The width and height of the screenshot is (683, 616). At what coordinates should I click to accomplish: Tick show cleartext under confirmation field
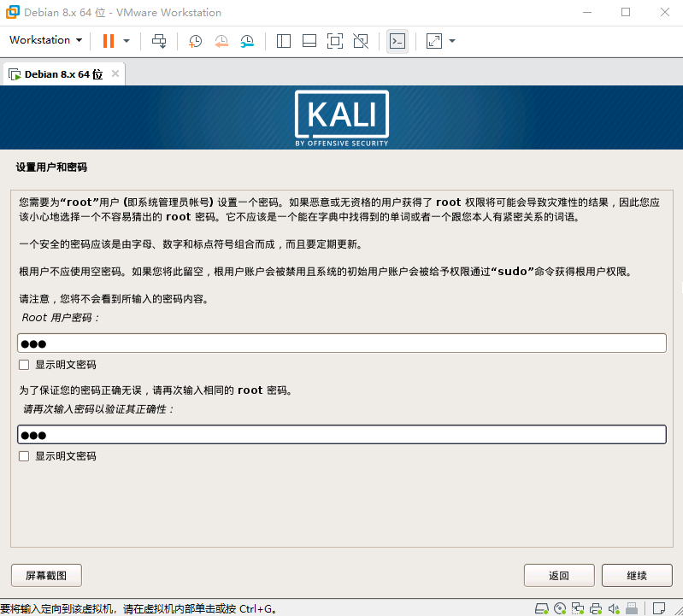tap(24, 456)
